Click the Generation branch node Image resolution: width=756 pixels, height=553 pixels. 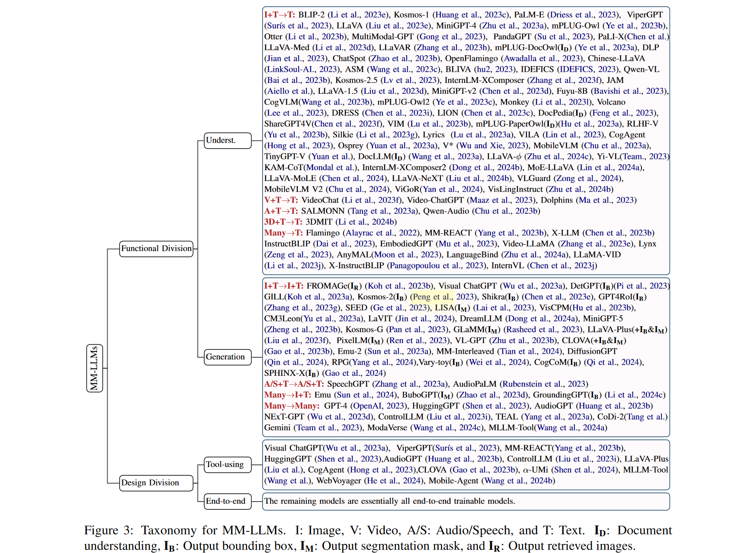227,357
